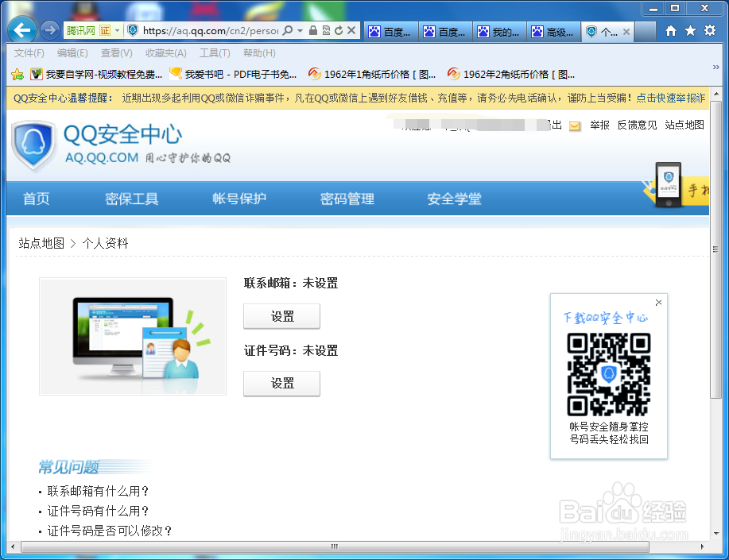This screenshot has height=560, width=729.
Task: Open the address bar search dropdown arrow
Action: coord(300,31)
